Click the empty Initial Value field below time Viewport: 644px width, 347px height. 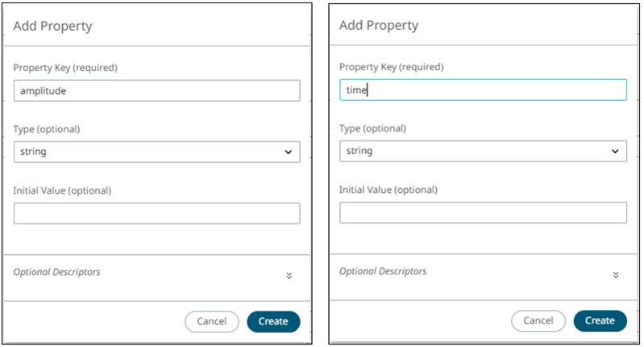[x=483, y=212]
